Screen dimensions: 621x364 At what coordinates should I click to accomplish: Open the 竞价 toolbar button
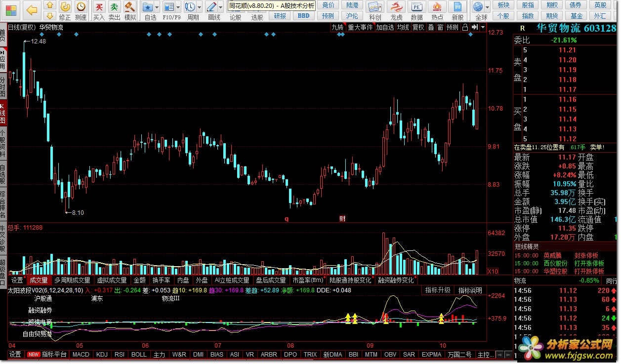click(328, 5)
